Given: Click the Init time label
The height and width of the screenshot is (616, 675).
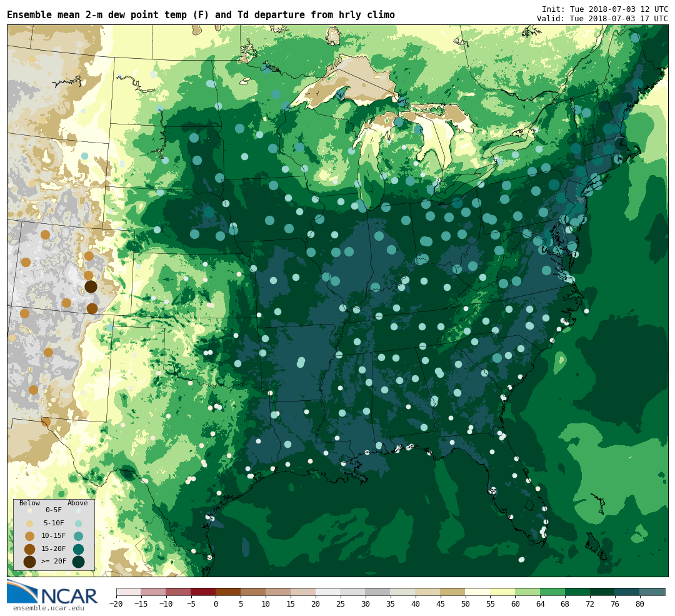Looking at the screenshot, I should click(x=604, y=9).
